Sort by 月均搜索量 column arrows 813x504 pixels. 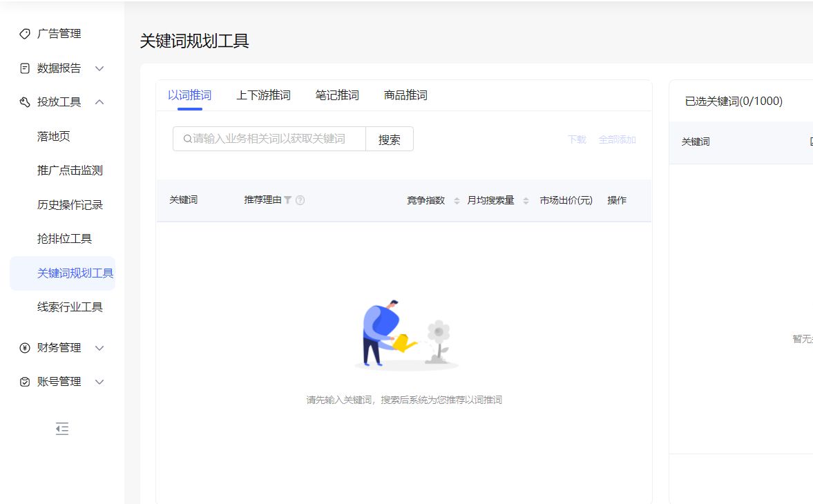(526, 201)
